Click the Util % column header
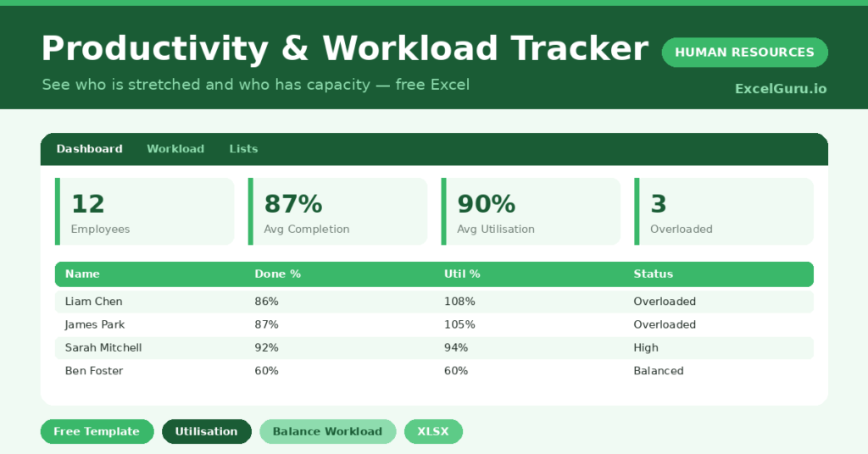Viewport: 868px width, 454px height. pos(462,274)
